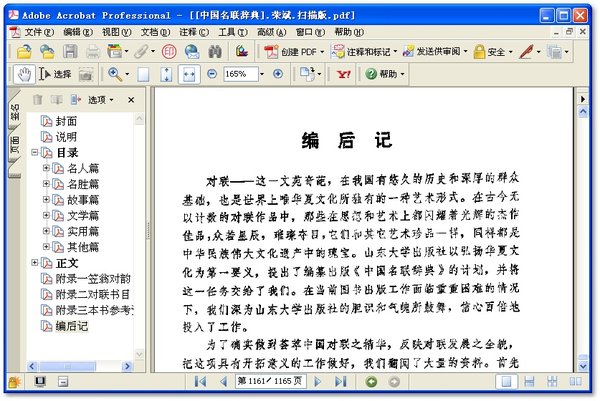The image size is (600, 401).
Task: Expand the 名胜篇 bookmark
Action: point(46,183)
